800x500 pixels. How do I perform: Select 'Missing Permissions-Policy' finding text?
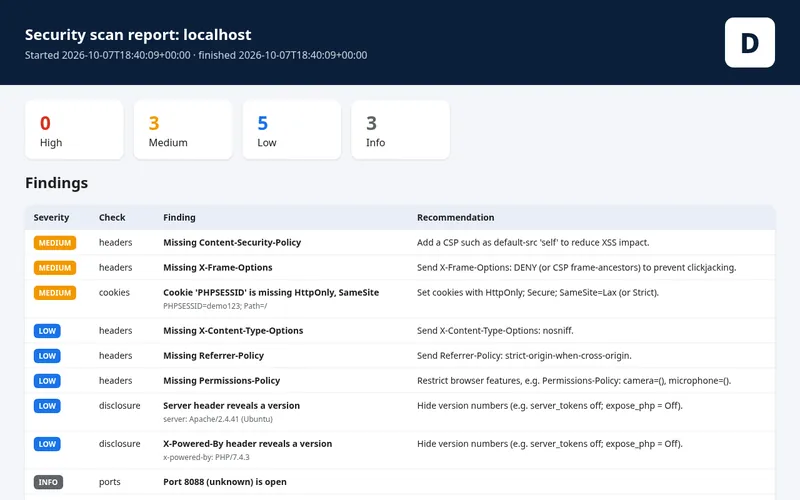(x=221, y=381)
